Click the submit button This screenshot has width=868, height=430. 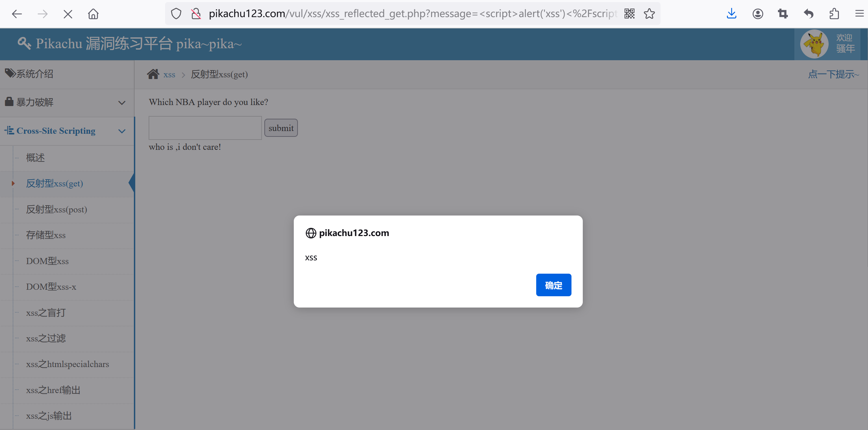[x=281, y=128]
